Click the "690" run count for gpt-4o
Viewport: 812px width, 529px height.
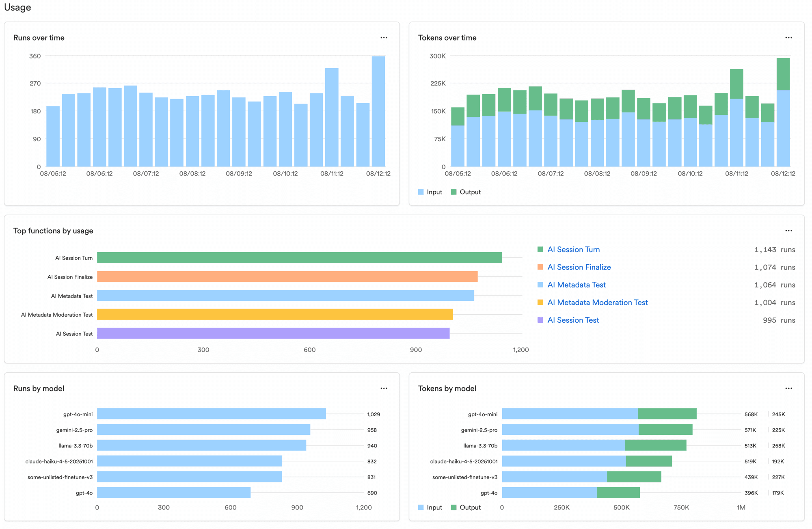click(x=372, y=493)
